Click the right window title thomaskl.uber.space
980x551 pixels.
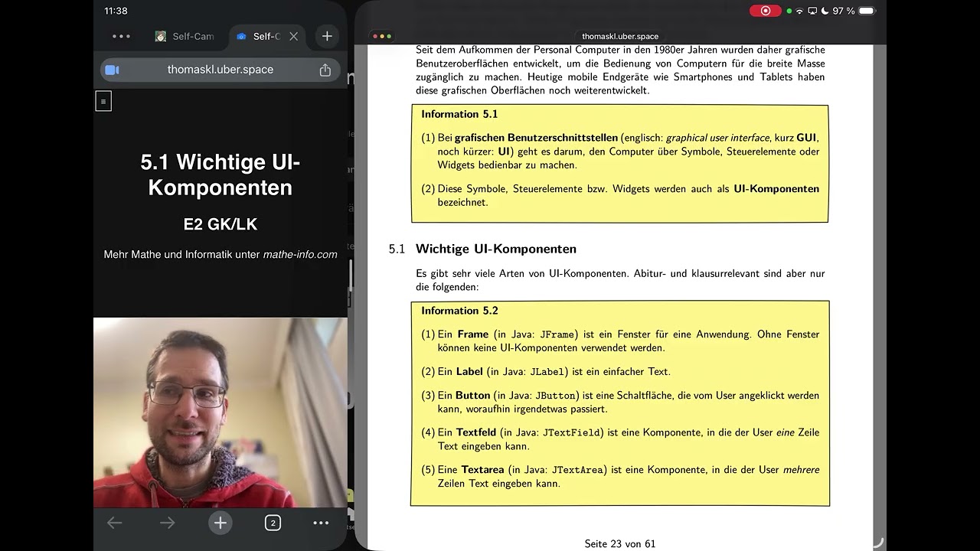pyautogui.click(x=620, y=36)
